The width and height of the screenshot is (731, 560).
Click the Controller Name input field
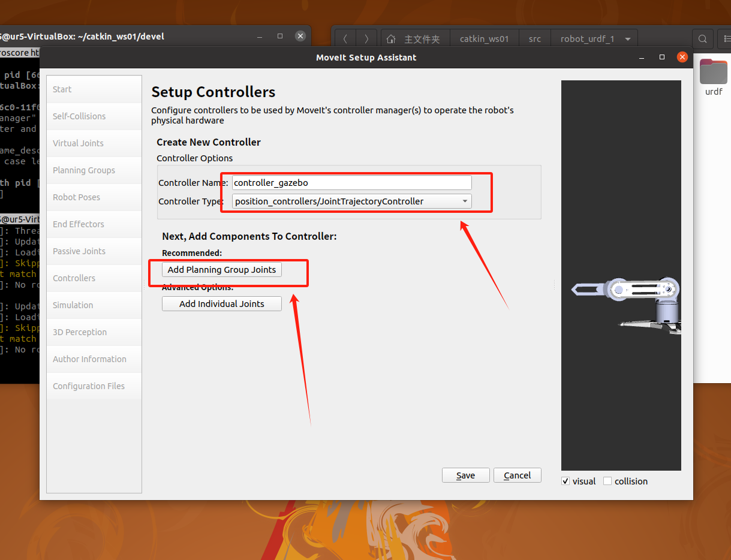(352, 182)
